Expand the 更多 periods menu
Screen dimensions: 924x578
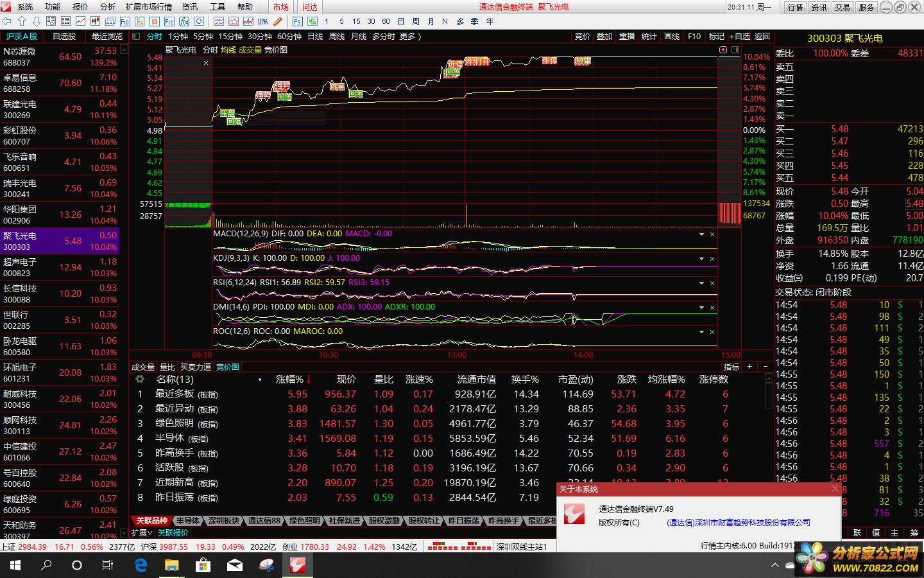[410, 37]
